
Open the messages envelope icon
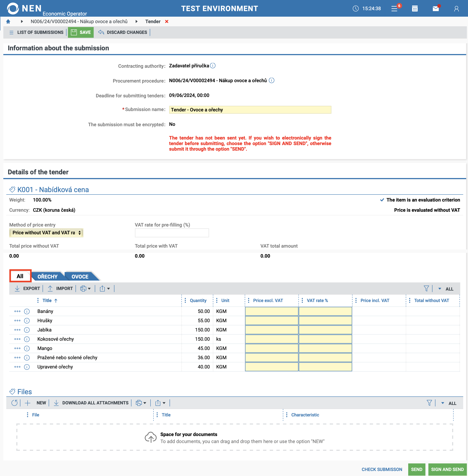coord(436,9)
